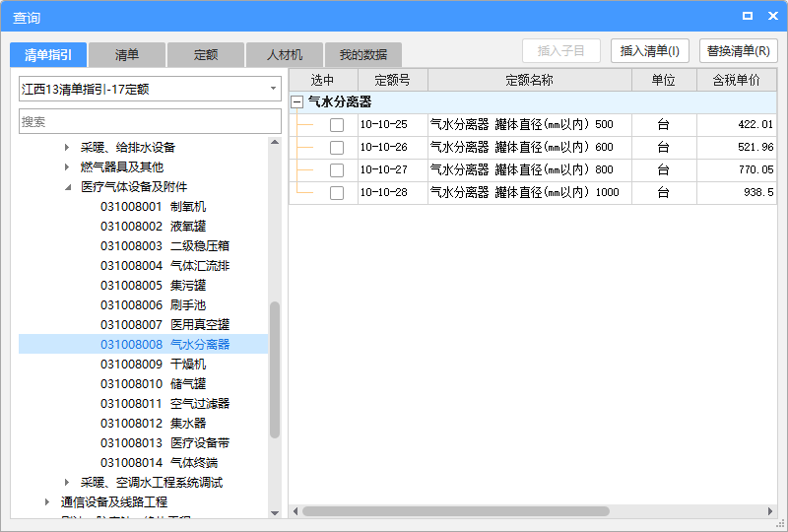This screenshot has width=788, height=532.
Task: Select tree item 031008010 储气罐
Action: click(153, 383)
